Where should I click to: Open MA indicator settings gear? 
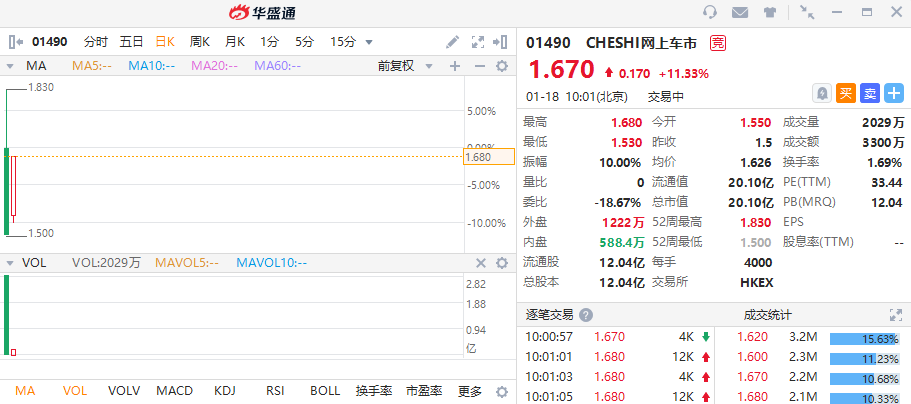click(502, 66)
